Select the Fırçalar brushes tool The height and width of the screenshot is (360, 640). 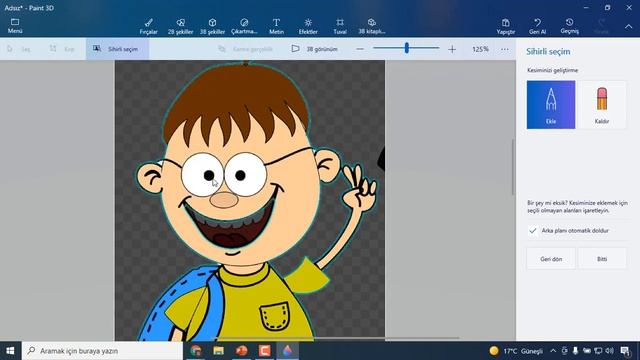pyautogui.click(x=149, y=26)
